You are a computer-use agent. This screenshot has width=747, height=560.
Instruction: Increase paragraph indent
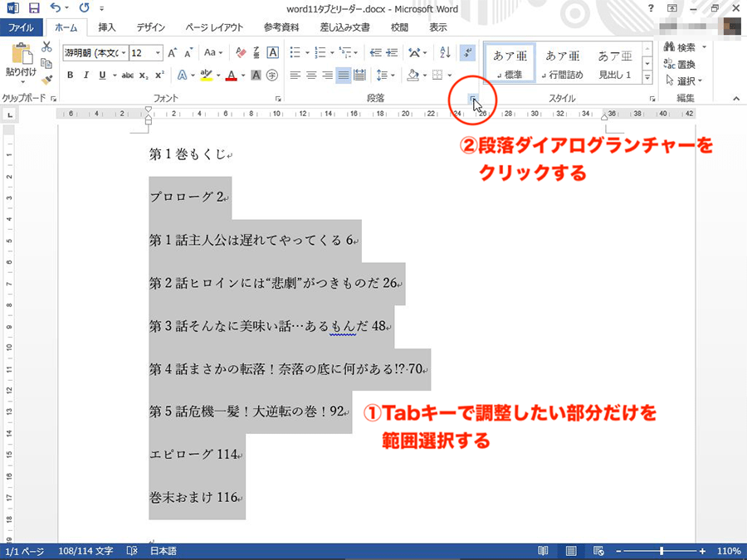click(392, 52)
